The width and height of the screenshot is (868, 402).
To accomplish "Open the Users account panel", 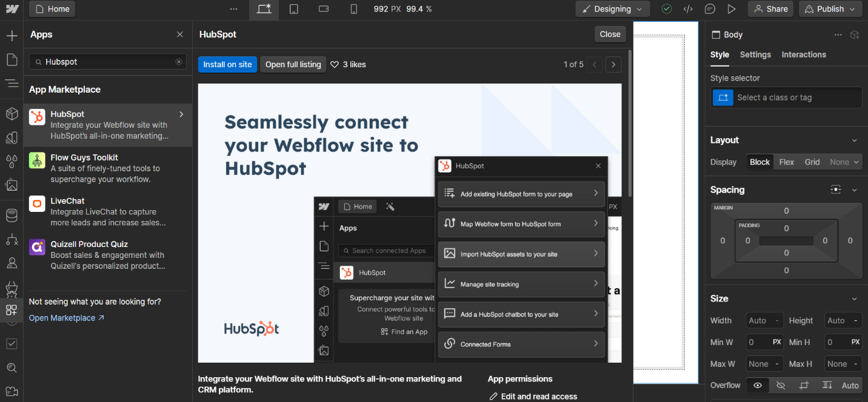I will [x=12, y=263].
